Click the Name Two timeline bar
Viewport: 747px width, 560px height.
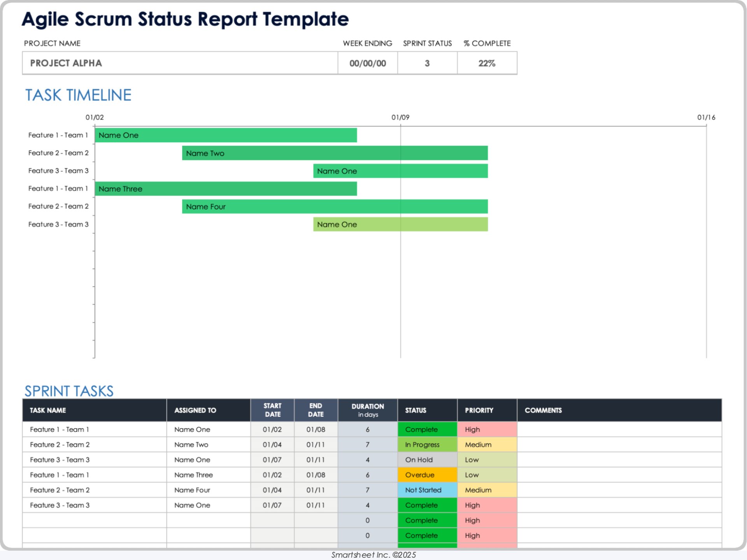[x=335, y=153]
